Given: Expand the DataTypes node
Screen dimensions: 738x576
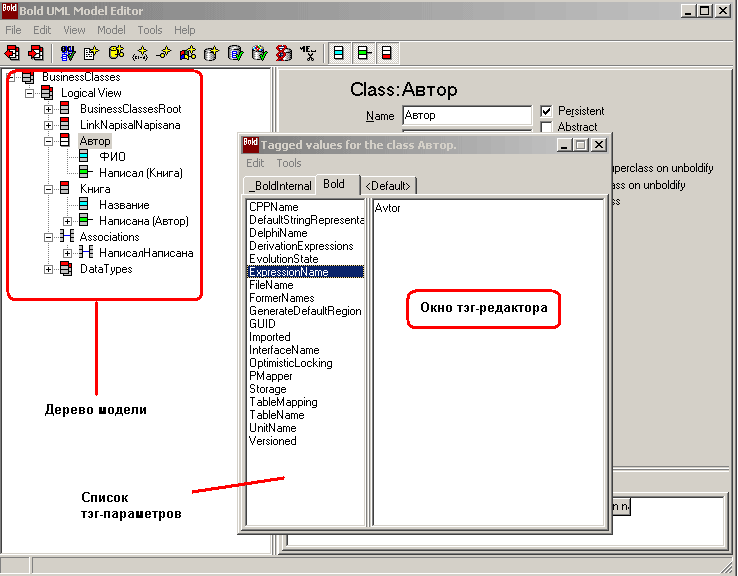Looking at the screenshot, I should tap(48, 269).
